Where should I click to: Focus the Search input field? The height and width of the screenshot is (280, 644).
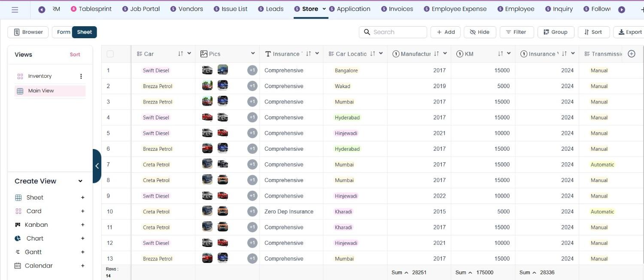(393, 32)
